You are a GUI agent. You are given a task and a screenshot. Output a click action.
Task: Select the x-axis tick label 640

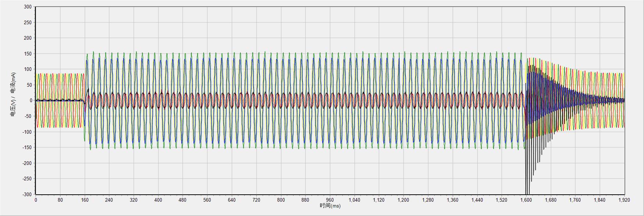tap(232, 200)
